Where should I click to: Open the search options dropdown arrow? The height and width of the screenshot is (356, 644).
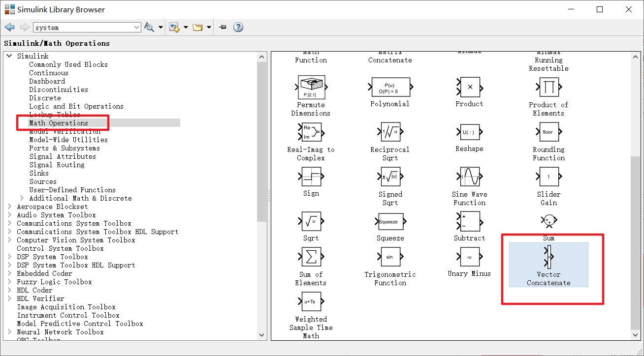tap(161, 28)
